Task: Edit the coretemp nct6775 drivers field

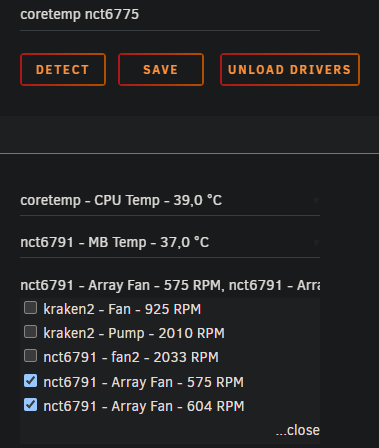Action: [170, 15]
